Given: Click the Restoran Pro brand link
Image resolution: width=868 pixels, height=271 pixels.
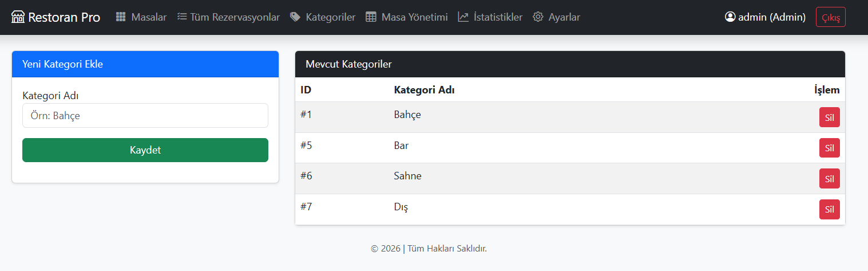Looking at the screenshot, I should coord(56,17).
